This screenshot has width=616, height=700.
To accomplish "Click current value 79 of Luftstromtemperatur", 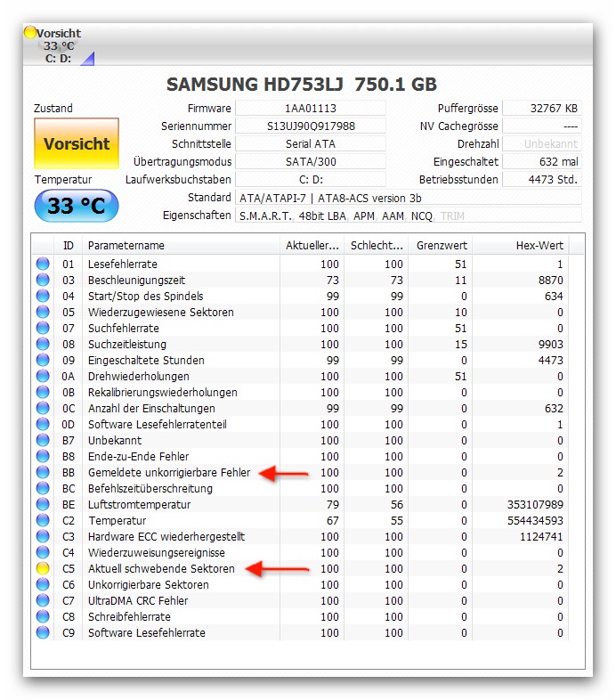I will coord(333,504).
